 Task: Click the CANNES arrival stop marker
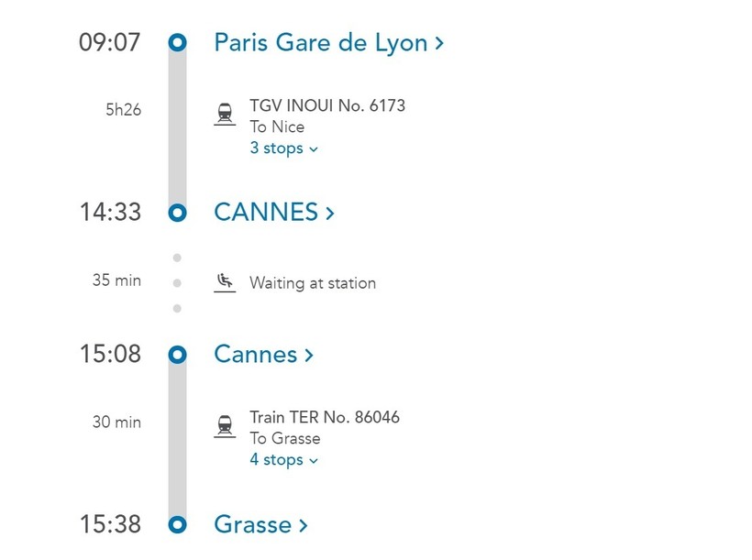pyautogui.click(x=177, y=213)
